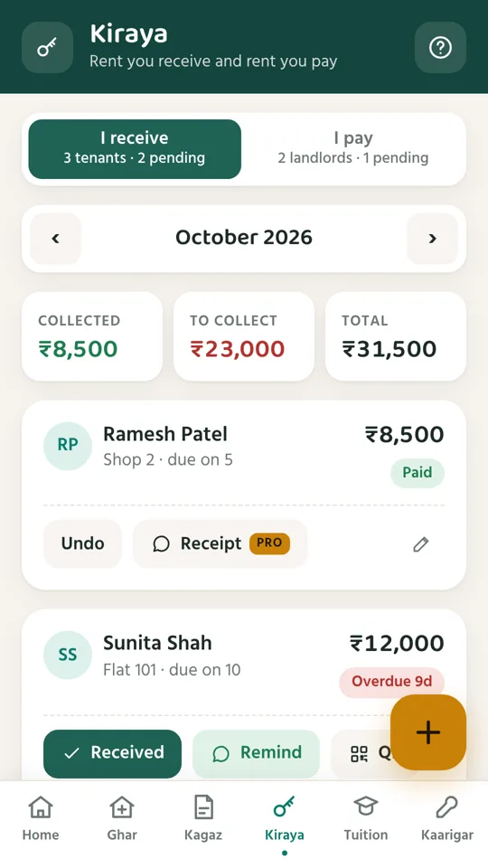Open help via question mark icon
The image size is (488, 868).
(440, 48)
